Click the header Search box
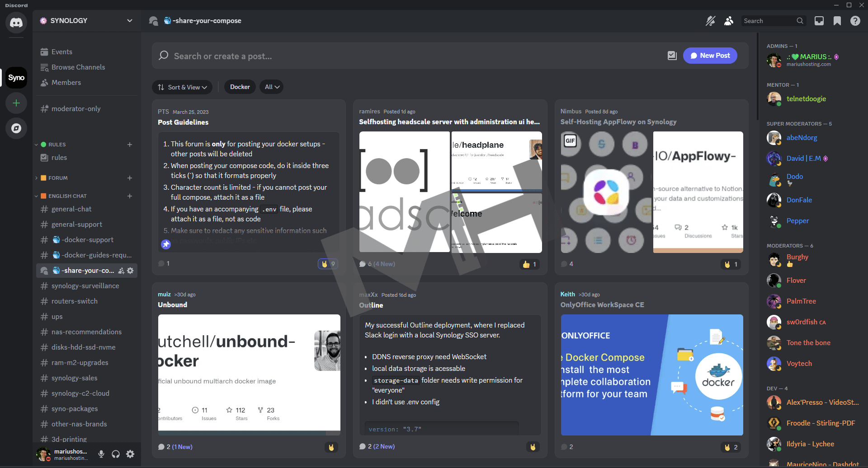Screen dimensions: 868x468 (773, 21)
